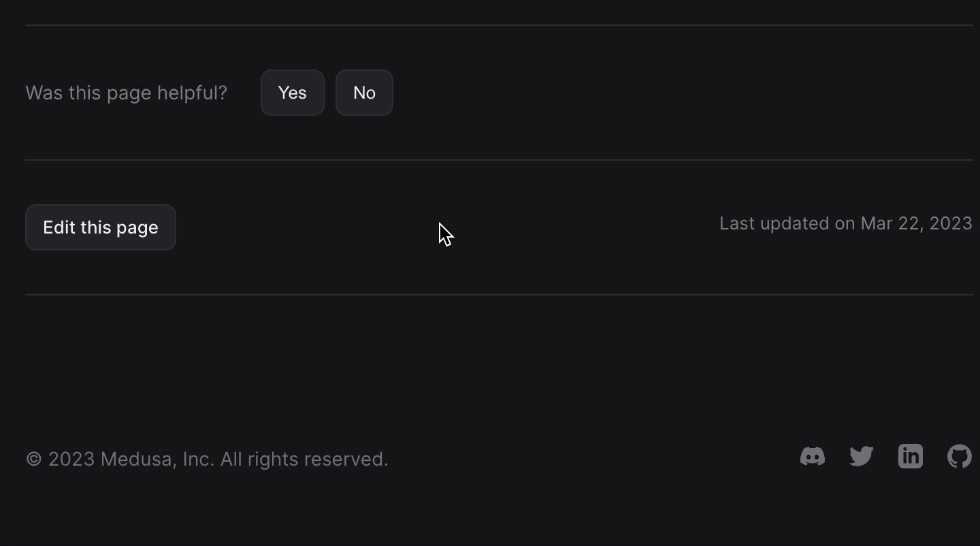Follow Medusa by clicking the Twitter icon
The height and width of the screenshot is (546, 980).
coord(860,457)
